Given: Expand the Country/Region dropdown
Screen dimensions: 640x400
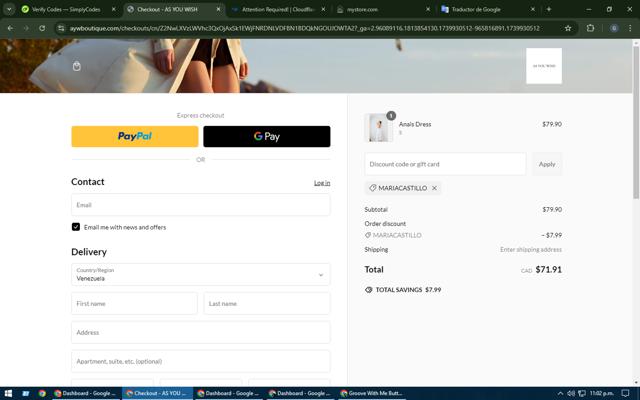Looking at the screenshot, I should click(x=200, y=274).
